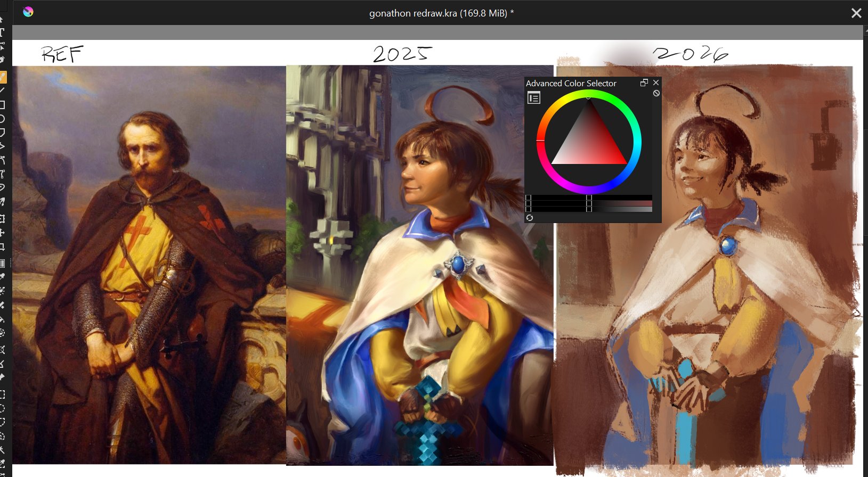
Task: Select the Bezier Curve tool
Action: (x=2, y=160)
